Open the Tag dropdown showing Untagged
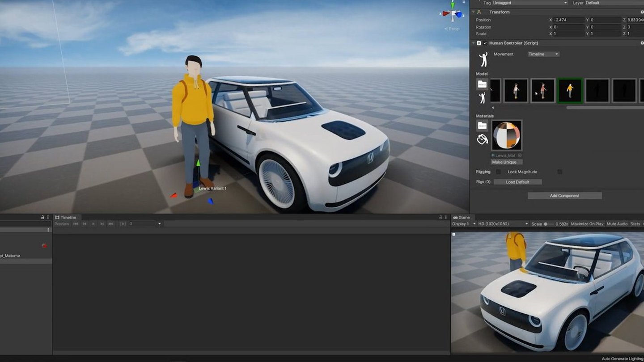This screenshot has height=362, width=644. click(530, 3)
